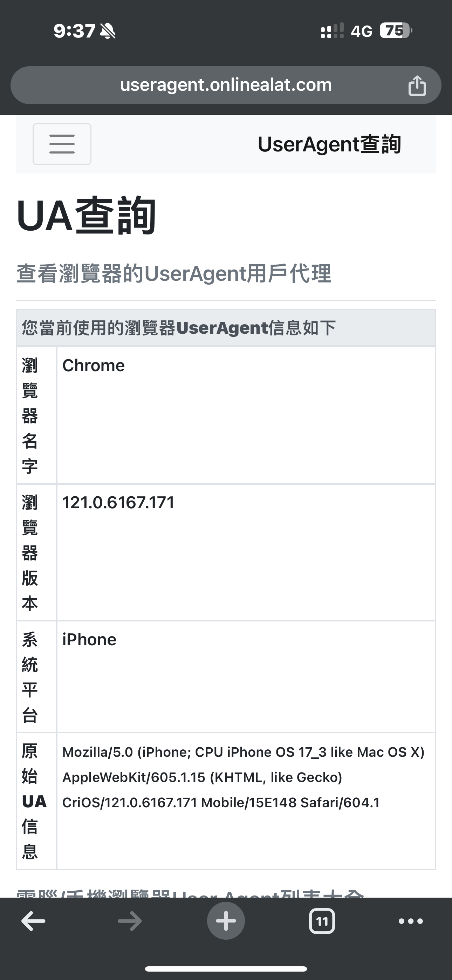Open a new tab with plus button
Screen dimensions: 452x980
tap(226, 921)
